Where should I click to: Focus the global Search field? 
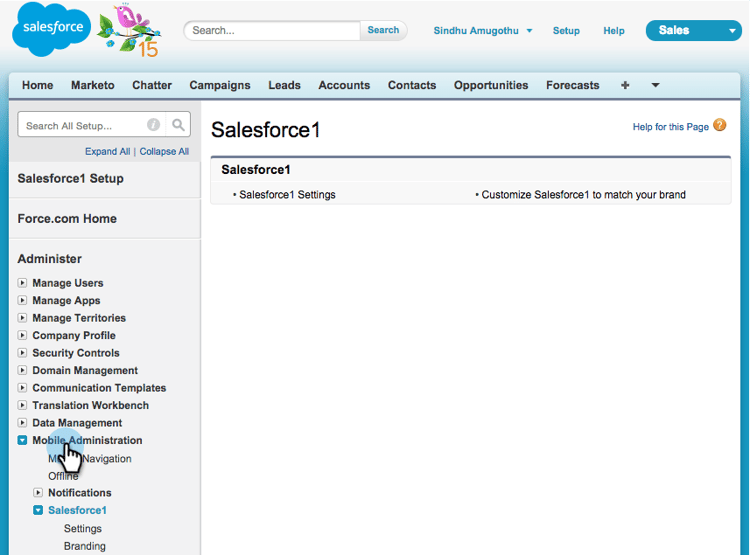pos(273,31)
